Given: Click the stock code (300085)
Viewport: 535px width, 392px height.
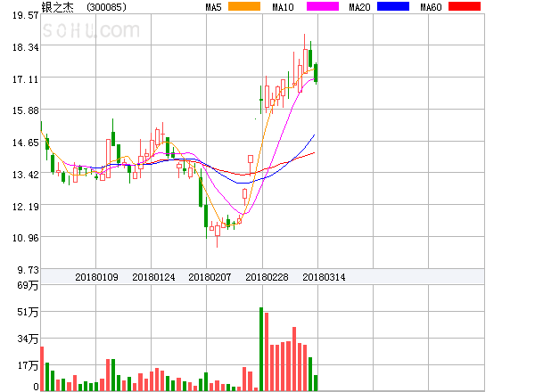Looking at the screenshot, I should coord(106,7).
